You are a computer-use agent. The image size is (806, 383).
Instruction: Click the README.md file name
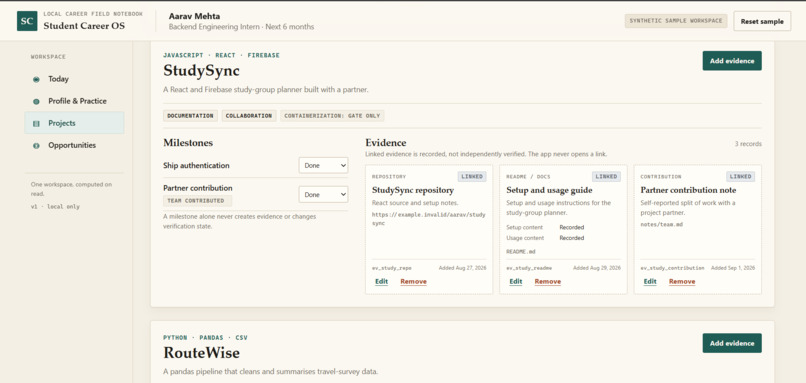(x=521, y=251)
